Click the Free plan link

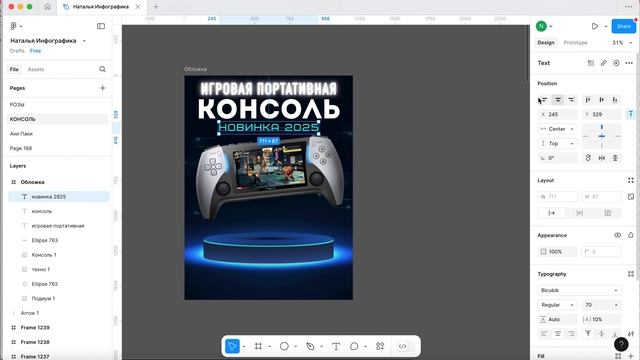pos(36,51)
